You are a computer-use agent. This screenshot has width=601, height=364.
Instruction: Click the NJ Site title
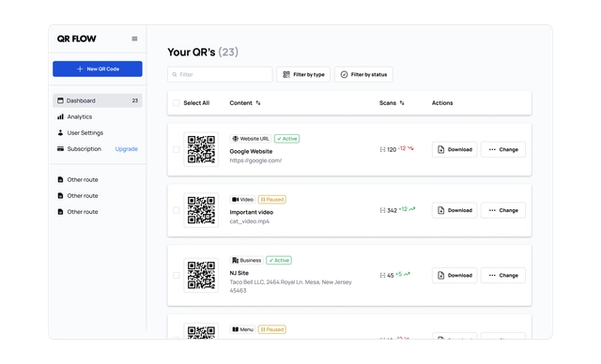(239, 273)
